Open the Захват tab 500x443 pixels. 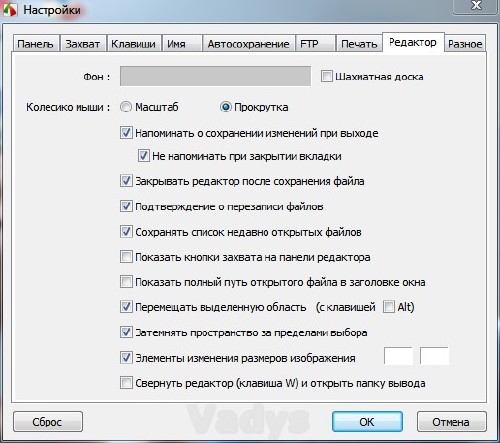[x=83, y=44]
